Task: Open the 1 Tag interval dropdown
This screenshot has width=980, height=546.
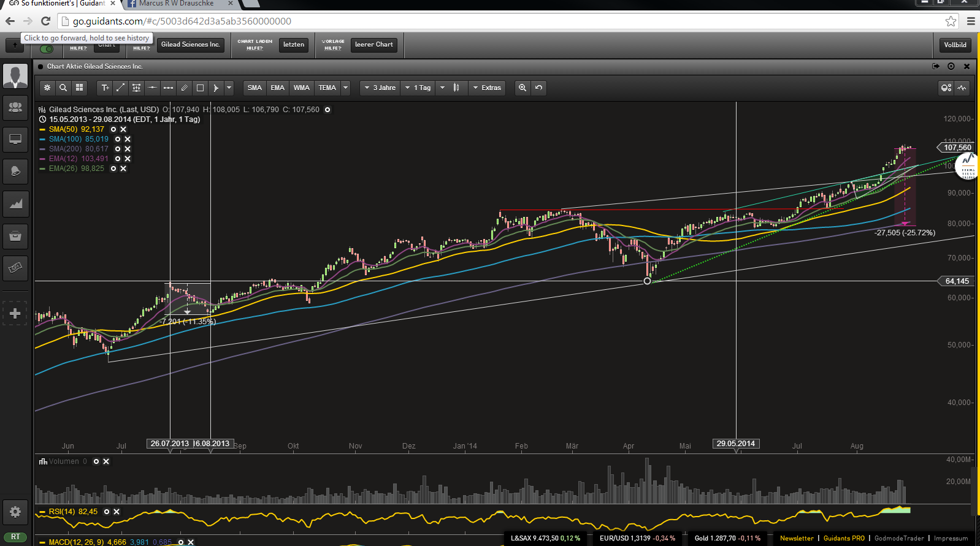Action: pyautogui.click(x=422, y=88)
